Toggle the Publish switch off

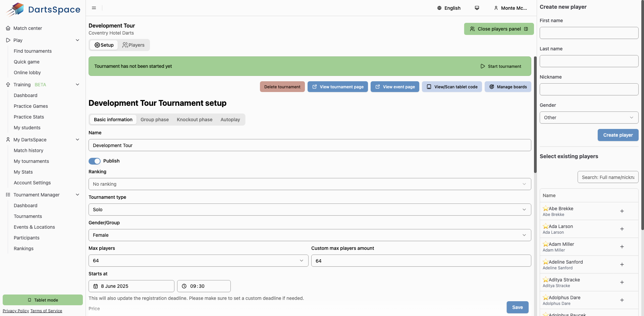coord(95,161)
